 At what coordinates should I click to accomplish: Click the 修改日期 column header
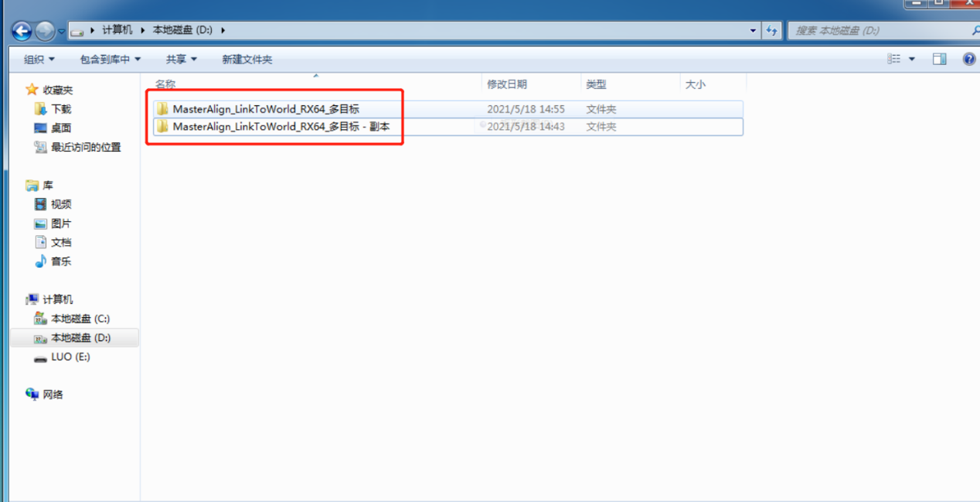[507, 84]
